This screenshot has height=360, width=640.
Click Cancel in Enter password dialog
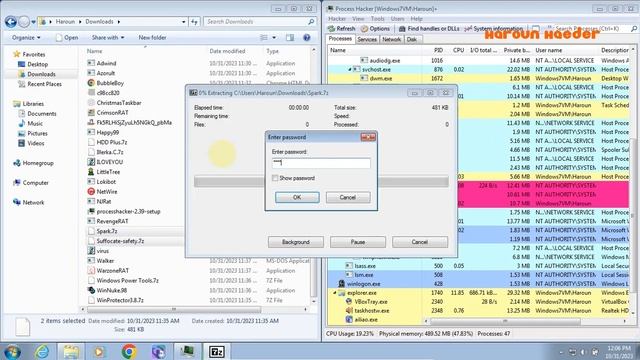[x=348, y=198]
